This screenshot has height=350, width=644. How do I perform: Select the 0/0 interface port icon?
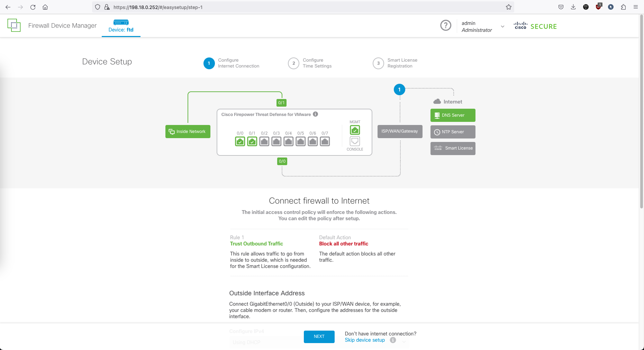240,141
